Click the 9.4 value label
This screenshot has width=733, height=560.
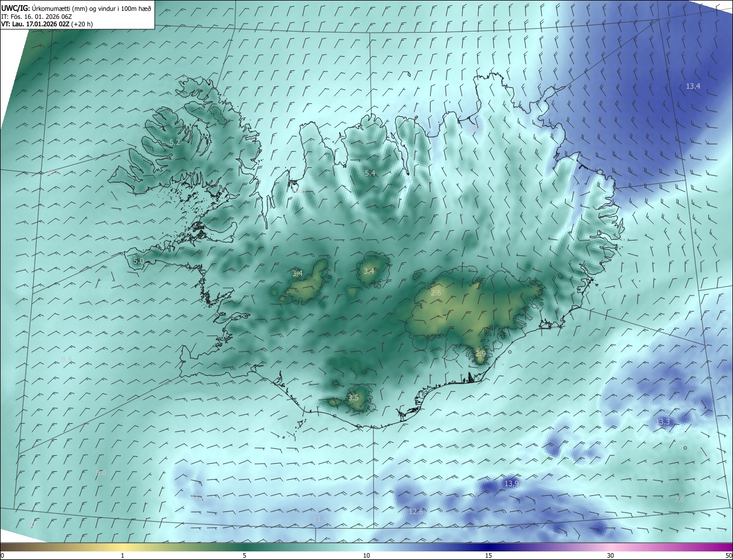(66, 360)
